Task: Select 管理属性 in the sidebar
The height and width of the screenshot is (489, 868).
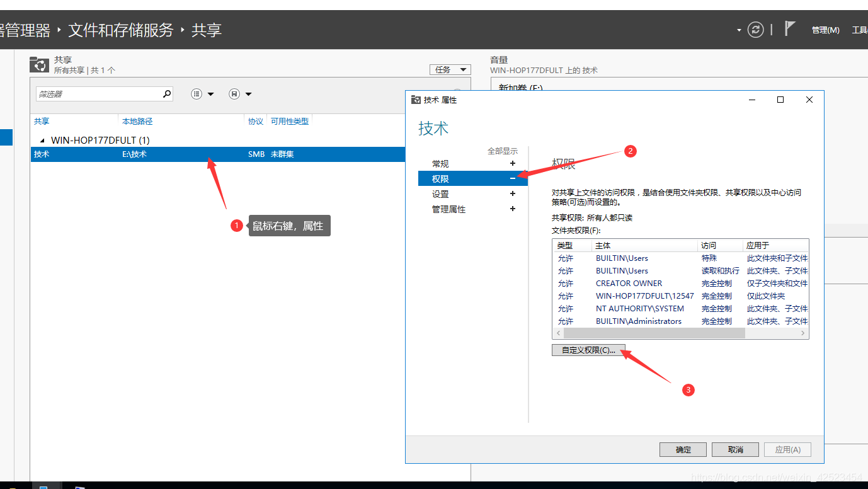Action: point(449,209)
